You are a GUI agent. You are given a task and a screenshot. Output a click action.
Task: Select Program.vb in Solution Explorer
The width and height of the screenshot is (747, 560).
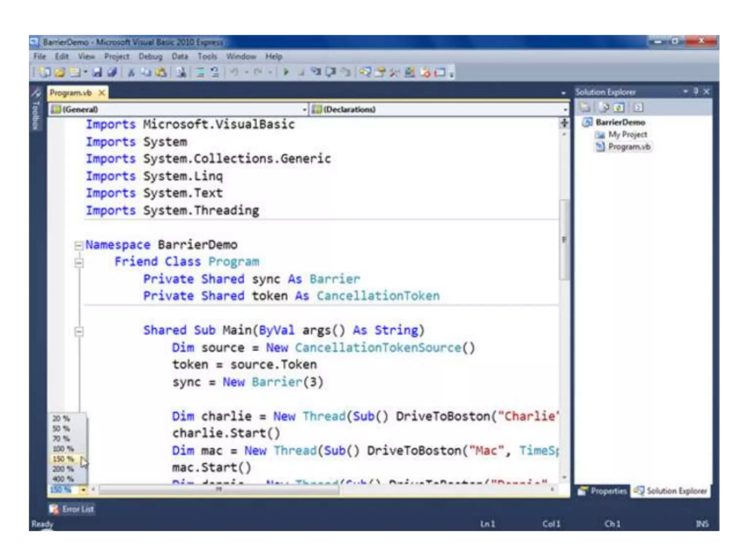coord(629,147)
